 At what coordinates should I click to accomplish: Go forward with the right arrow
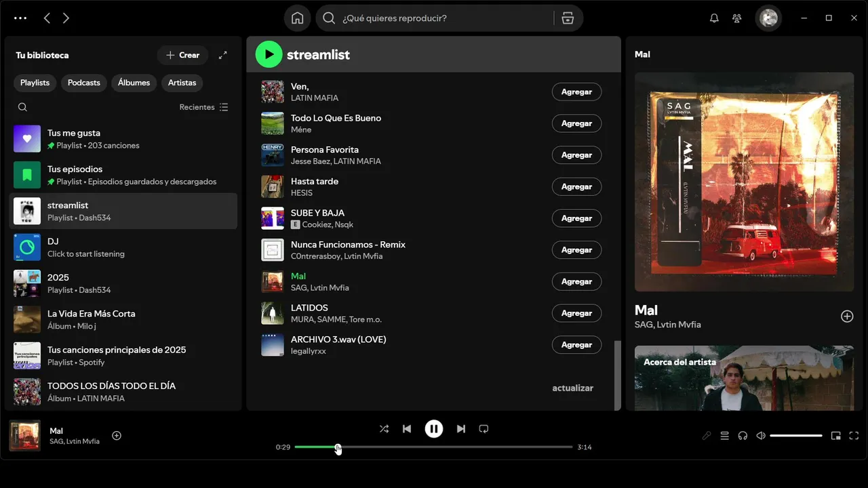66,18
